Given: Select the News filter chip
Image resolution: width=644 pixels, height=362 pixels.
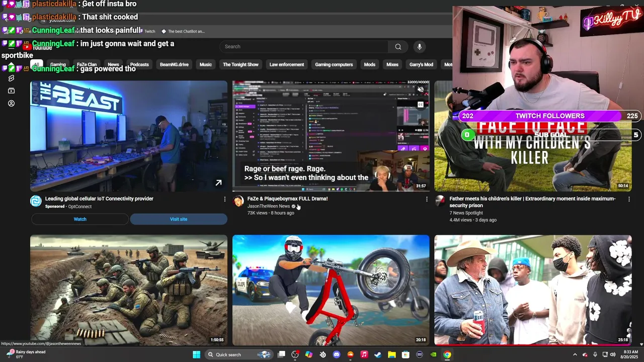Looking at the screenshot, I should click(x=113, y=65).
